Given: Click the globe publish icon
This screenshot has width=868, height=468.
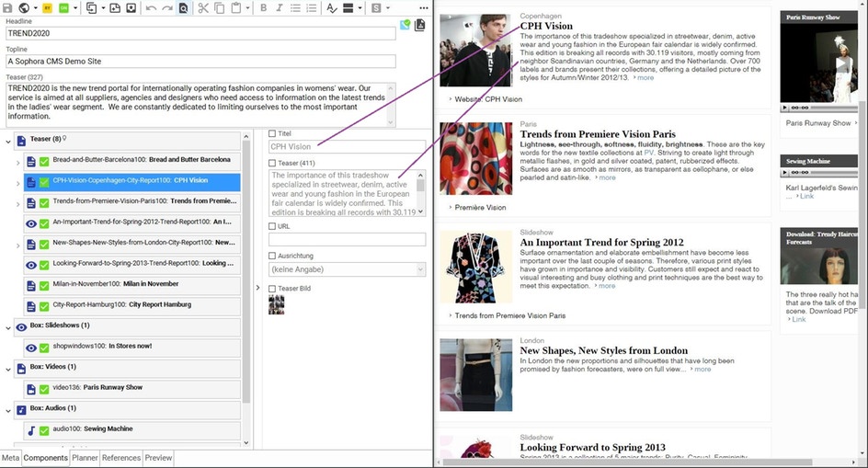Looking at the screenshot, I should point(24,7).
